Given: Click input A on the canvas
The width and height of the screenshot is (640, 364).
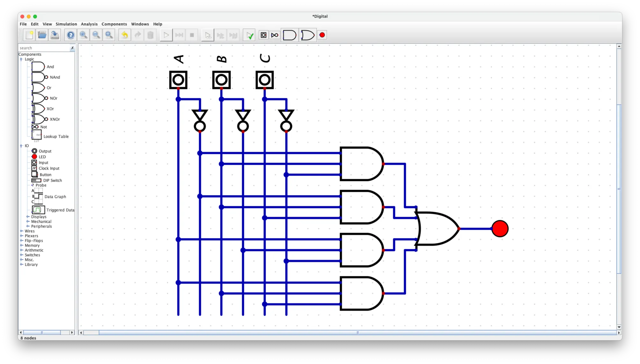Looking at the screenshot, I should tap(178, 80).
